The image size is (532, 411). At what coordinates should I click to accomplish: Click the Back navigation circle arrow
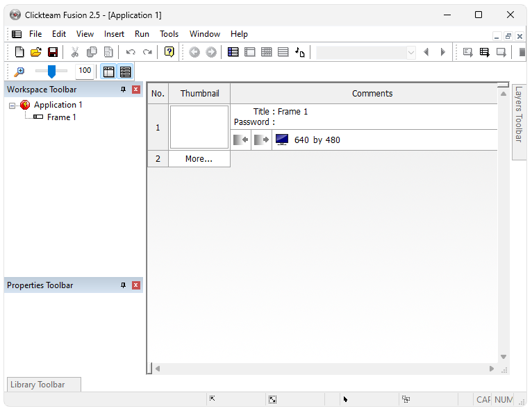point(194,52)
